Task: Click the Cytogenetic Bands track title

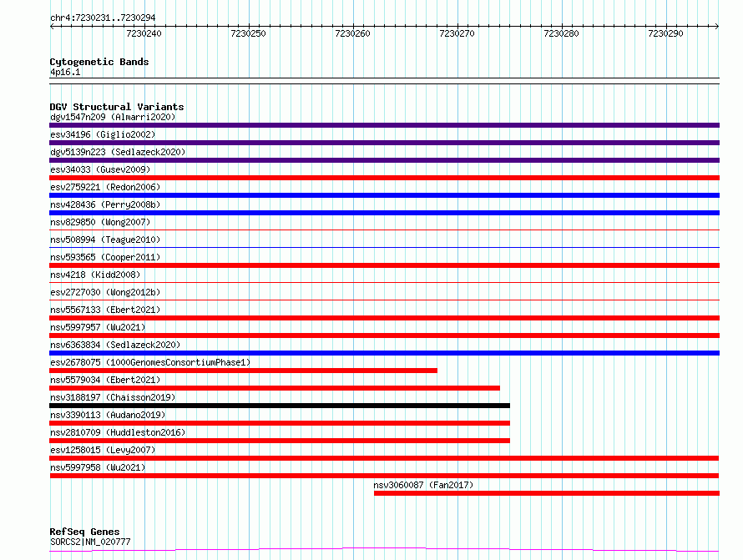Action: tap(99, 62)
